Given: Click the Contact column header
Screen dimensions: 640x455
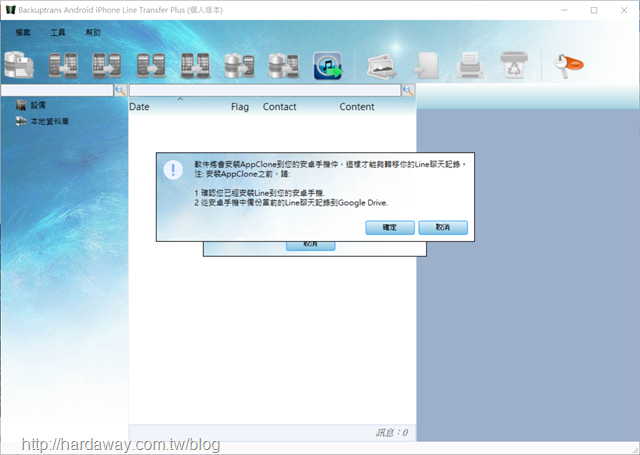Looking at the screenshot, I should point(280,107).
